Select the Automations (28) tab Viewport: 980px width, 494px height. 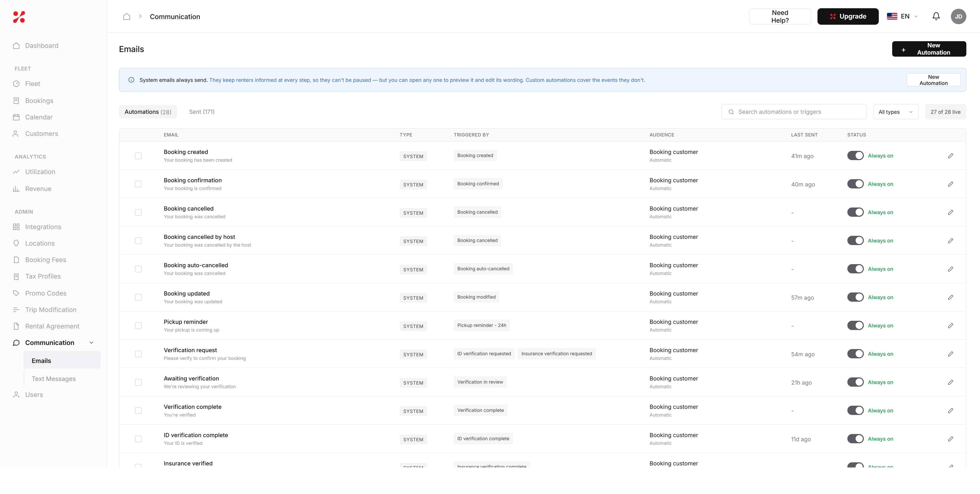148,112
